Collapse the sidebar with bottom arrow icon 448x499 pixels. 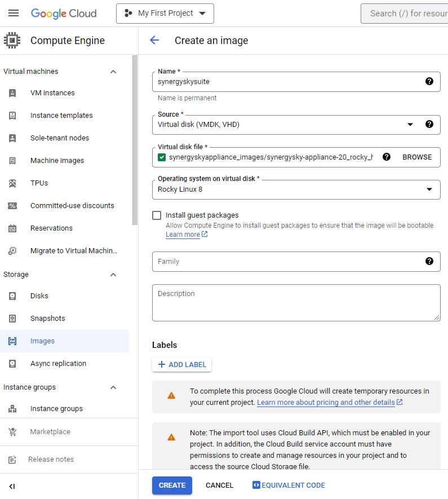pyautogui.click(x=12, y=486)
